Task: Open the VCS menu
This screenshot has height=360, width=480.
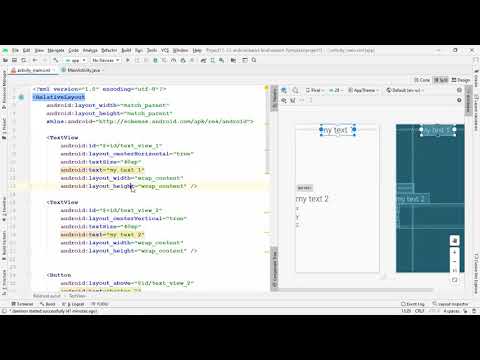Action: (x=165, y=50)
